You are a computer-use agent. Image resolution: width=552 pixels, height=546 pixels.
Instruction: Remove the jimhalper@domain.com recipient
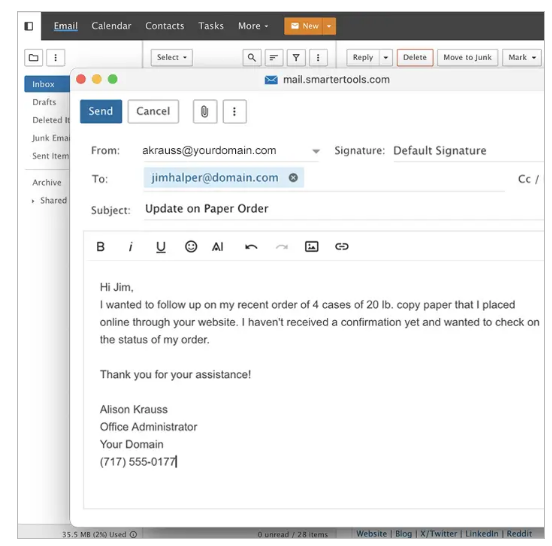293,178
